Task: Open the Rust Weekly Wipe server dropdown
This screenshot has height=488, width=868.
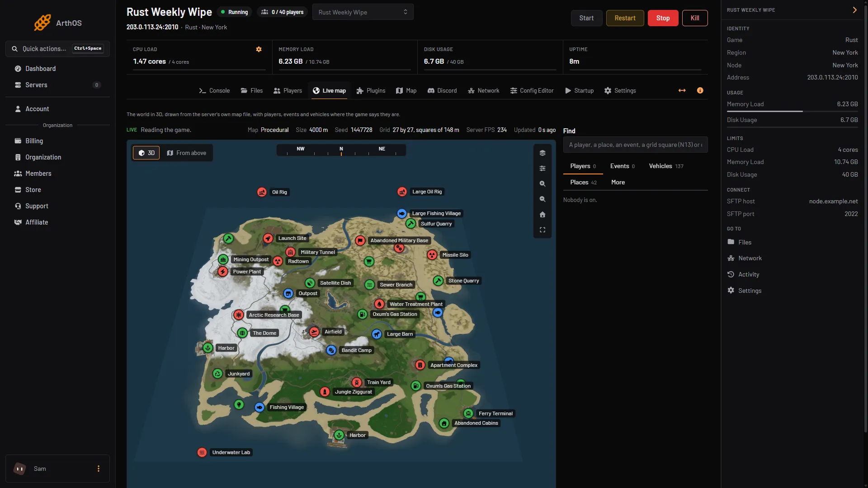Action: click(363, 12)
